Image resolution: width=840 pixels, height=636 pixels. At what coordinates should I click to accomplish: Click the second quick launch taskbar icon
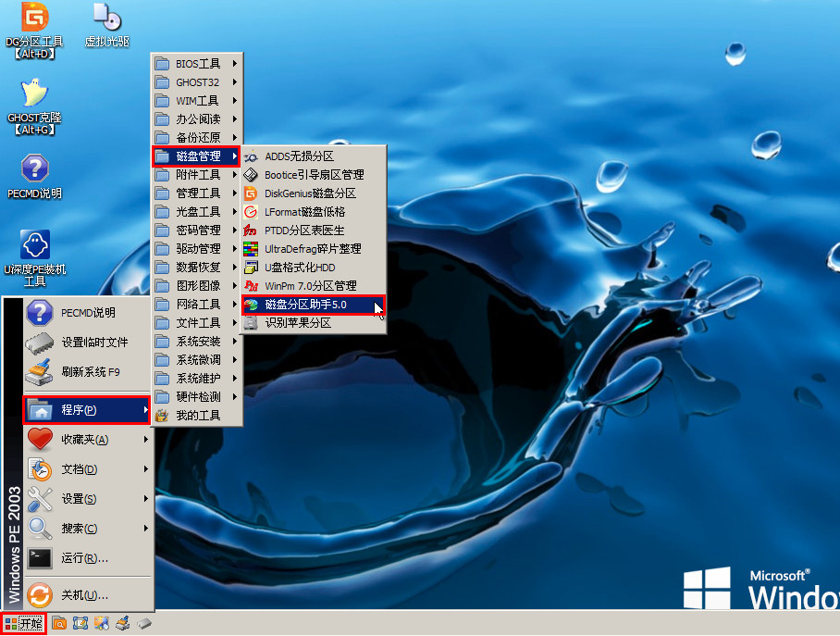(x=80, y=623)
